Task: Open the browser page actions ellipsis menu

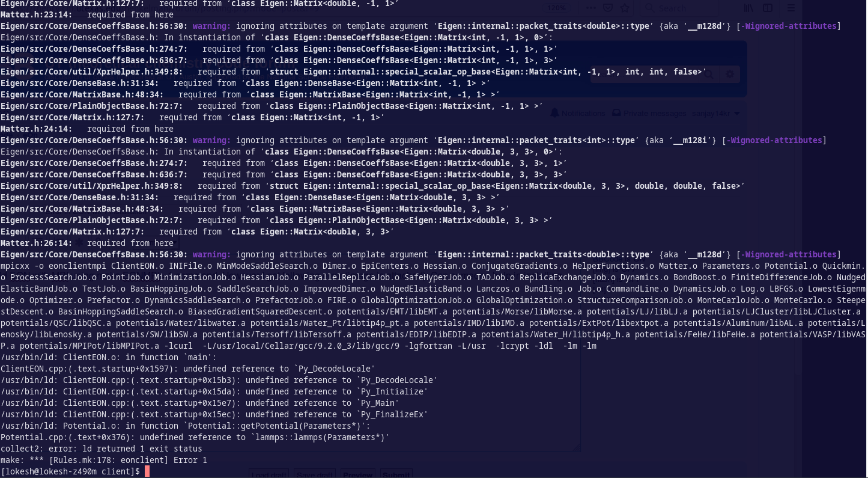Action: (591, 8)
